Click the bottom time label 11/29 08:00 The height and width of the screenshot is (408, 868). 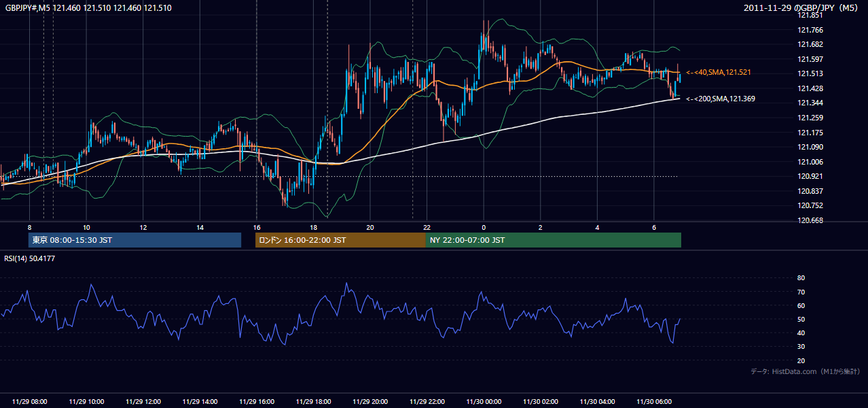coord(30,401)
